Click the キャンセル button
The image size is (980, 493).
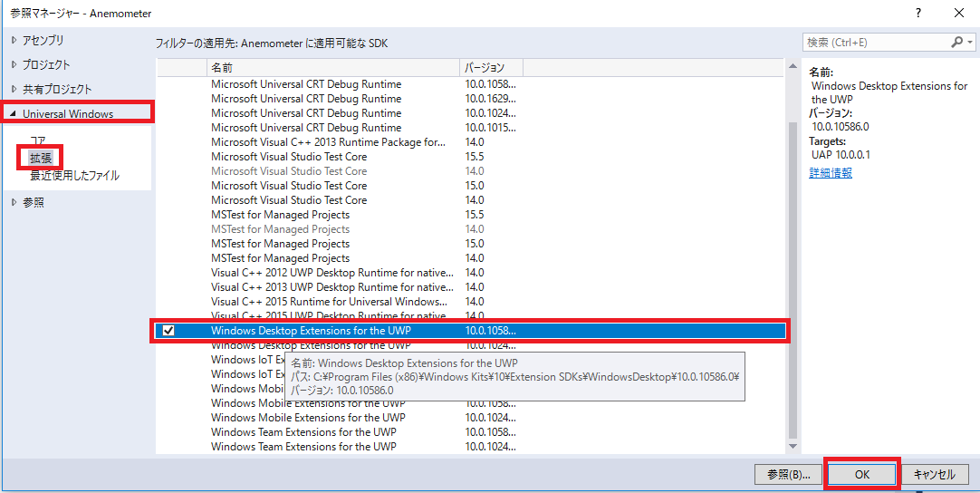click(x=935, y=474)
